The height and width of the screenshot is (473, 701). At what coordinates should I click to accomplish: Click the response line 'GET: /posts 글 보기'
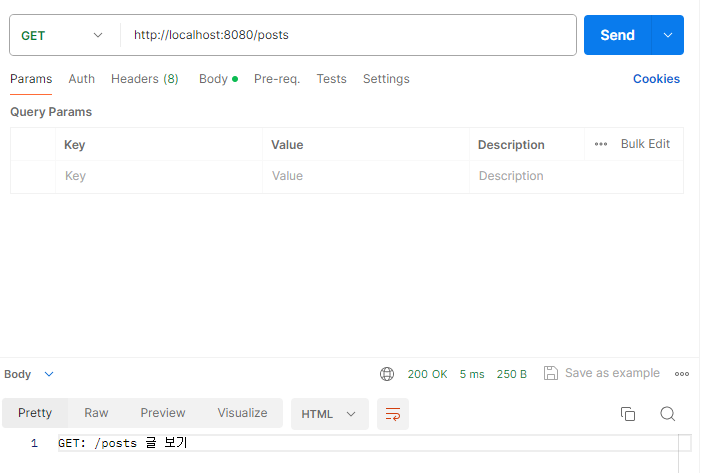(122, 443)
